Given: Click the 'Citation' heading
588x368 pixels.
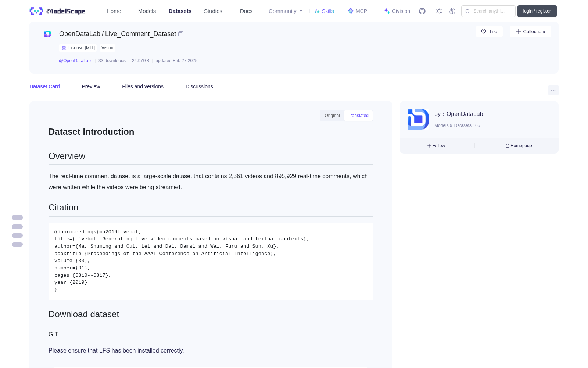Looking at the screenshot, I should coord(63,208).
